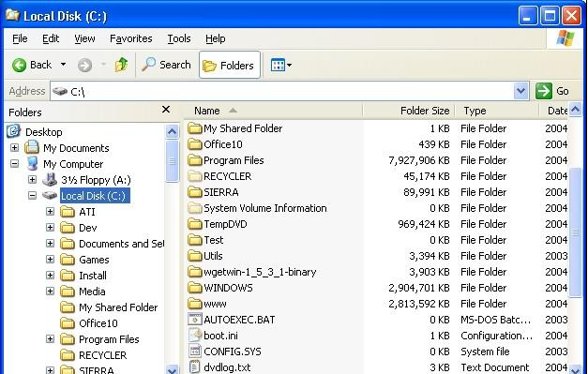
Task: Expand the 3½ Floppy (A:) node
Action: pyautogui.click(x=32, y=180)
